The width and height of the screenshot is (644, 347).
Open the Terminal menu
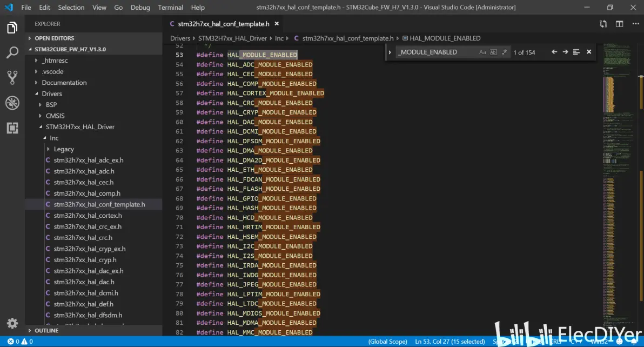170,8
